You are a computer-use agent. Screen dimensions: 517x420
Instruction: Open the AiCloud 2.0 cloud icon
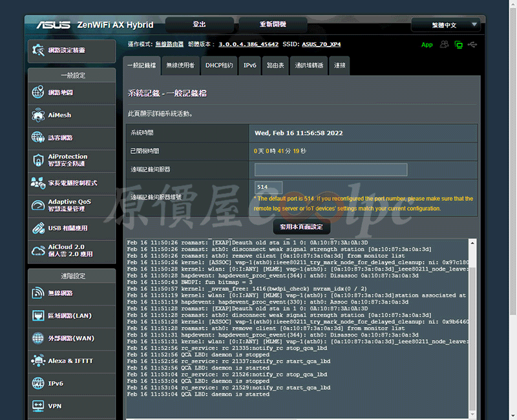click(x=38, y=251)
